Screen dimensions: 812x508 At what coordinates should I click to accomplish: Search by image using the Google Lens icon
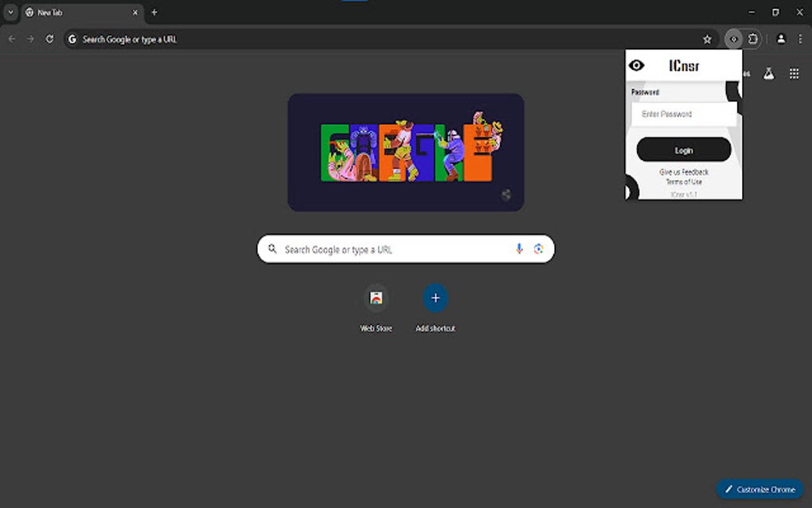(539, 248)
